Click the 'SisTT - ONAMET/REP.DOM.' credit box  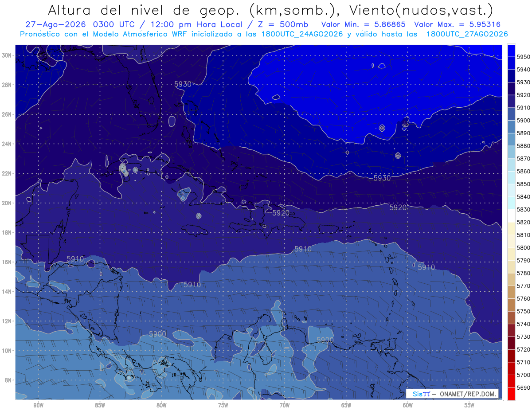click(452, 394)
